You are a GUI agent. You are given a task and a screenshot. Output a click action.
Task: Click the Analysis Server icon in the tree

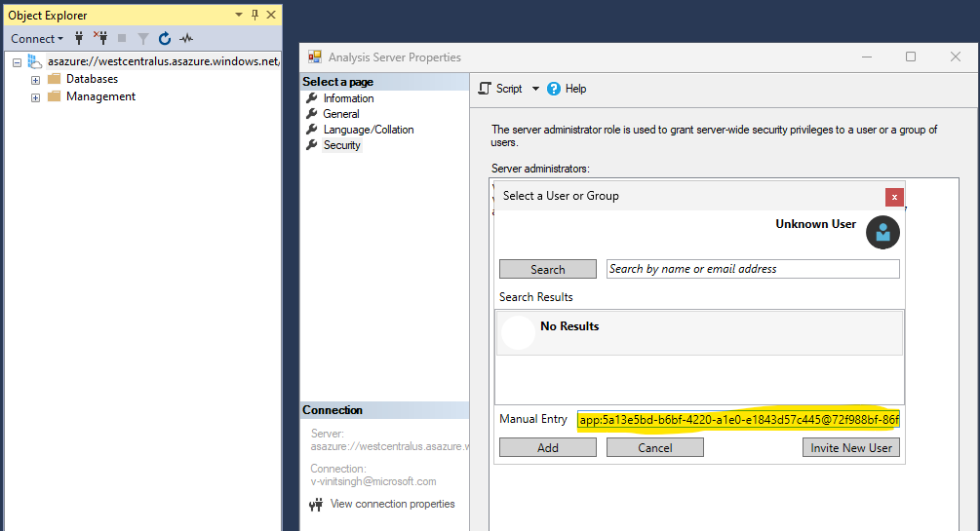point(35,61)
